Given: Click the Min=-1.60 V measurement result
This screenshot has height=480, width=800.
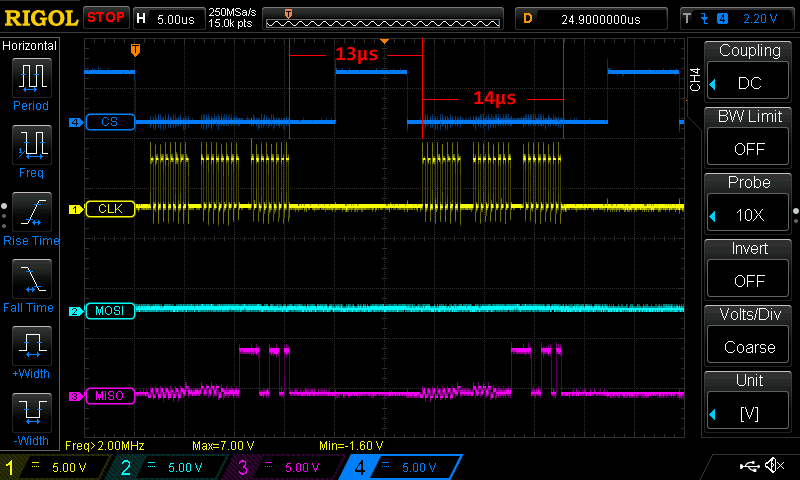Looking at the screenshot, I should click(351, 445).
